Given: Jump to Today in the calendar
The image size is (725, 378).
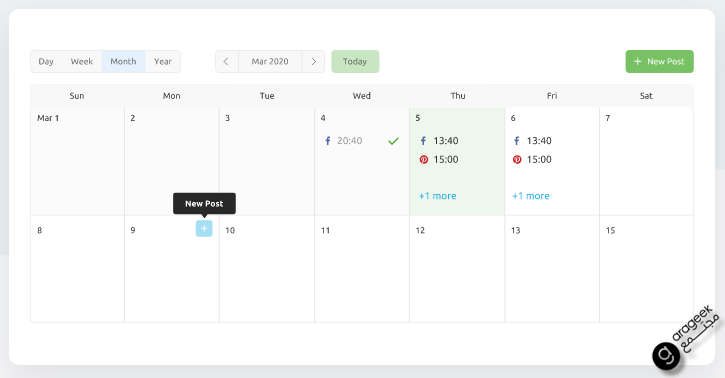Looking at the screenshot, I should 355,61.
